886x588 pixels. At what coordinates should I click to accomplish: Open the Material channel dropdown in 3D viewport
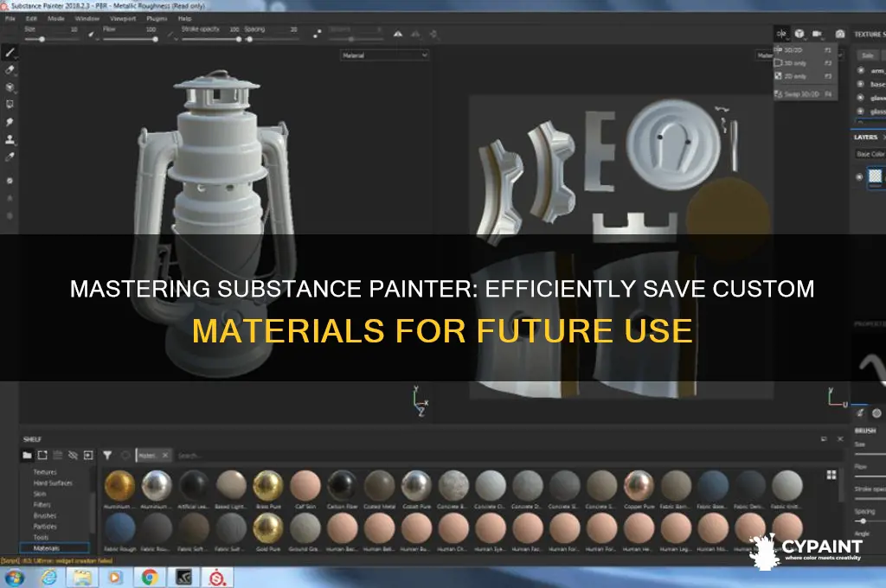pos(384,55)
